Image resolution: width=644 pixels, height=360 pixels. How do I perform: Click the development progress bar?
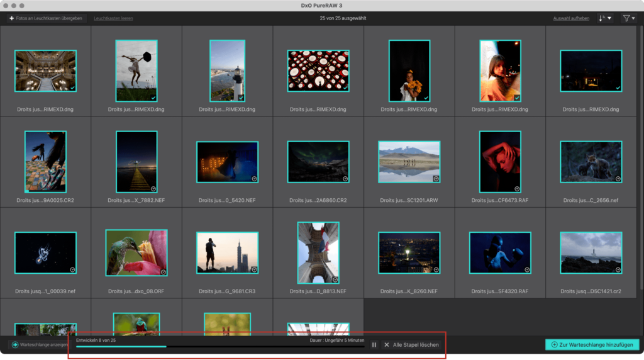[x=220, y=347]
